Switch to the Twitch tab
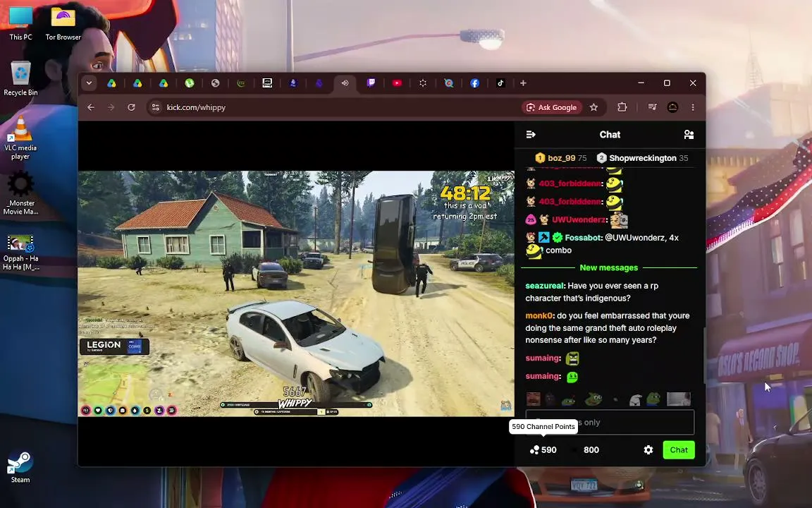The image size is (812, 508). pos(371,83)
